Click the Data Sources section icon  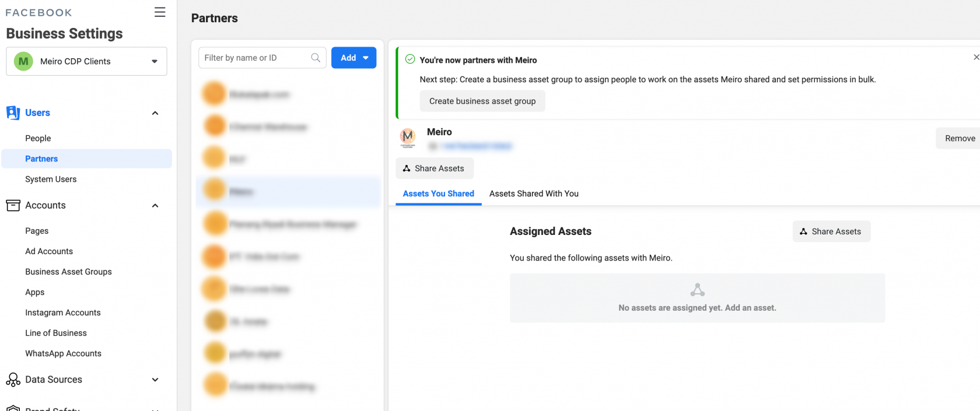coord(13,380)
